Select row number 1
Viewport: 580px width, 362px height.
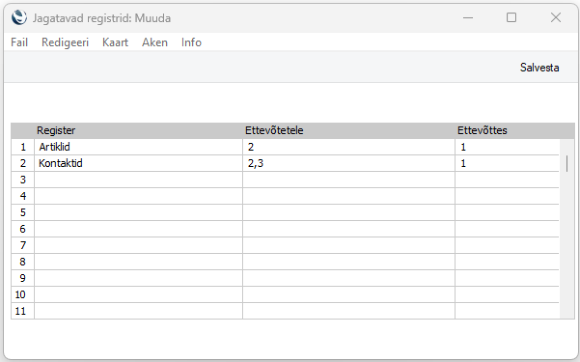23,147
